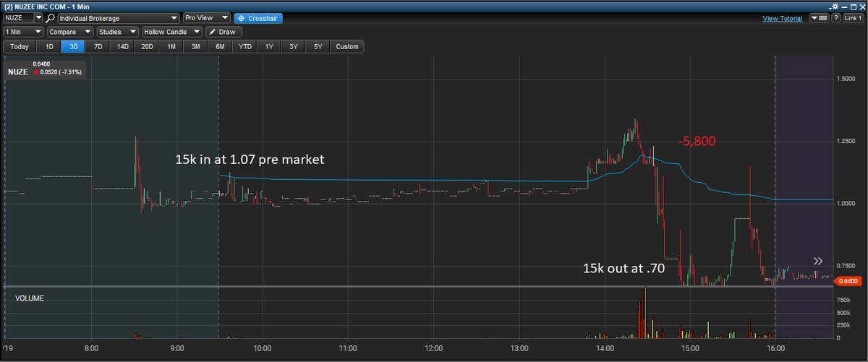868x362 pixels.
Task: Select the Today range tab
Action: (20, 46)
